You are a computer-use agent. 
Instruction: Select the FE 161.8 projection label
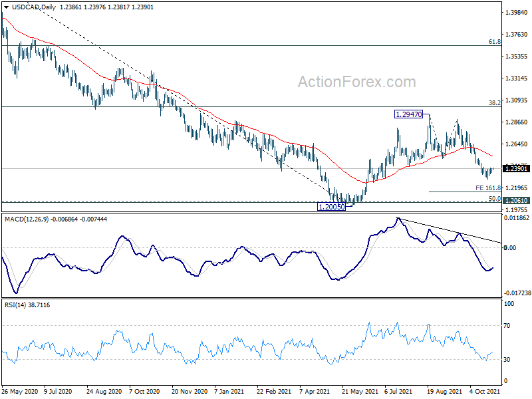[x=487, y=188]
